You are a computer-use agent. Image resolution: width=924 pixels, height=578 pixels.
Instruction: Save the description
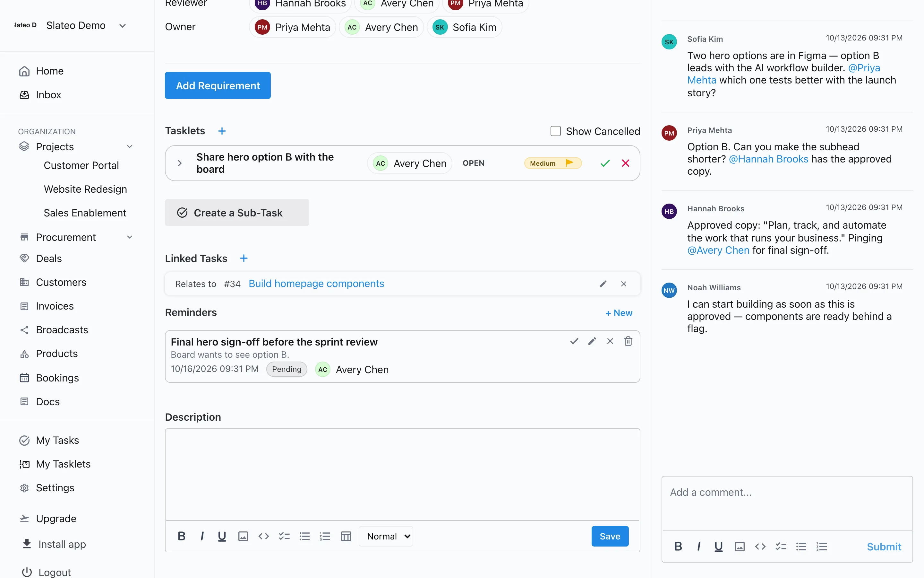tap(610, 536)
